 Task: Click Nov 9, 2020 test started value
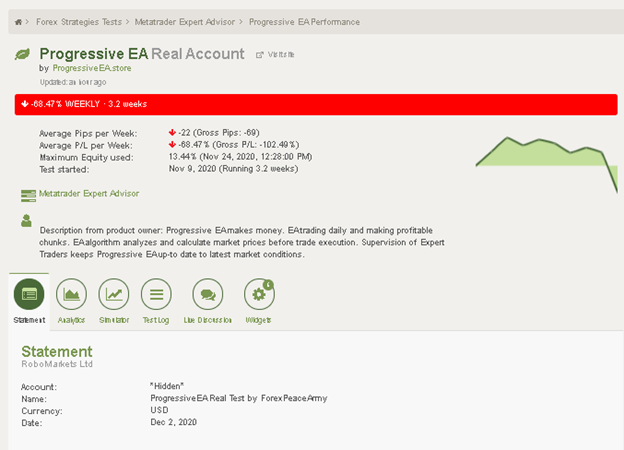pyautogui.click(x=233, y=169)
